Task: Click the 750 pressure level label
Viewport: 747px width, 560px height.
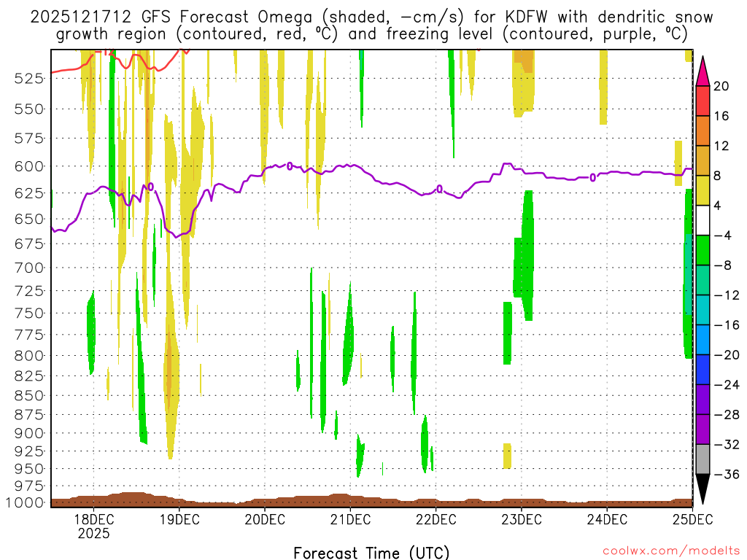Action: [x=29, y=314]
